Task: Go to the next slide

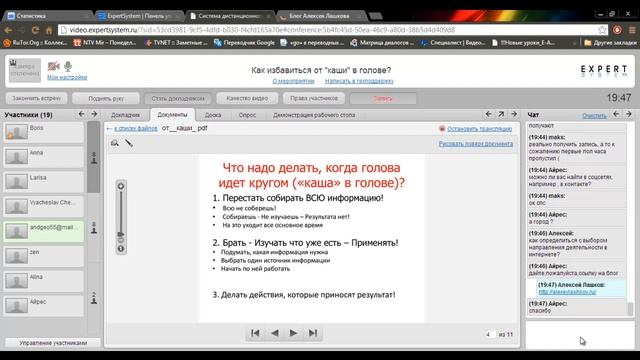Action: pyautogui.click(x=293, y=333)
